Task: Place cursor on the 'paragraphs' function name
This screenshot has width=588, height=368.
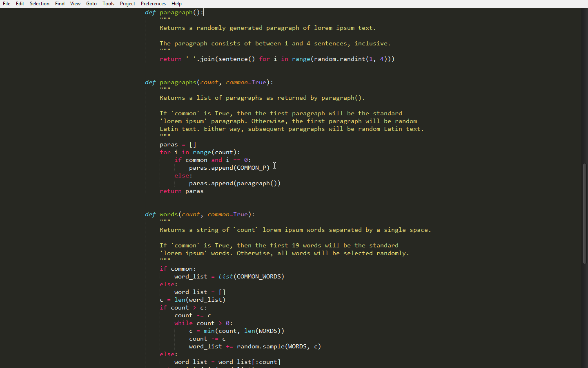Action: [x=178, y=82]
